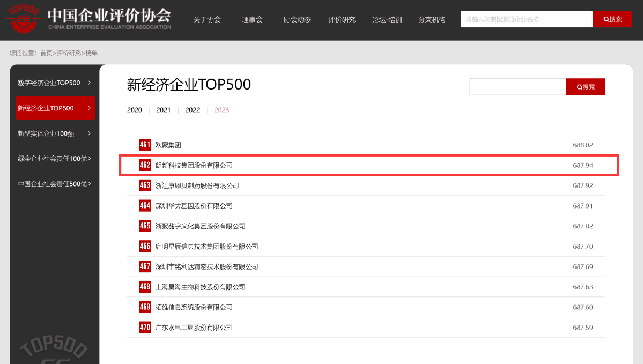Click score value 687.92
The height and width of the screenshot is (364, 643).
pyautogui.click(x=583, y=185)
